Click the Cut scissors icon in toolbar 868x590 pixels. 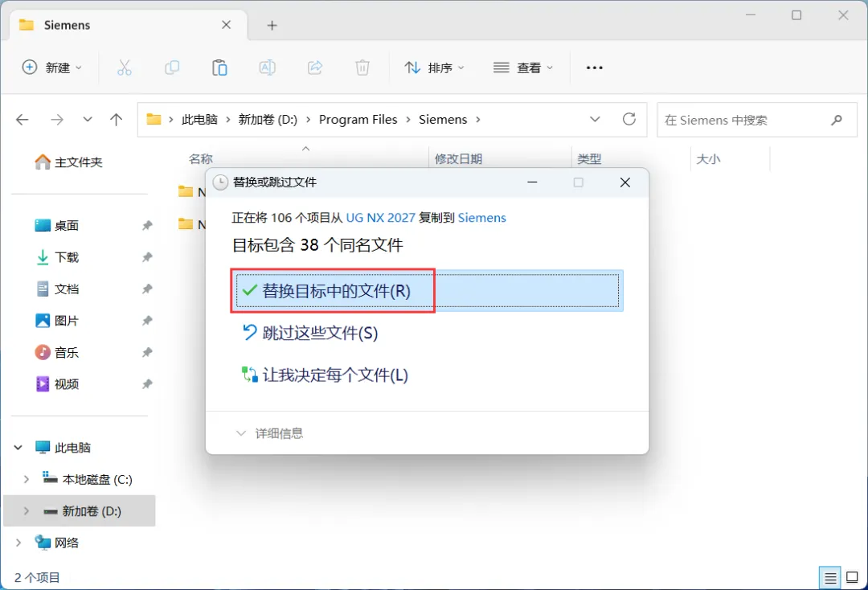[124, 68]
